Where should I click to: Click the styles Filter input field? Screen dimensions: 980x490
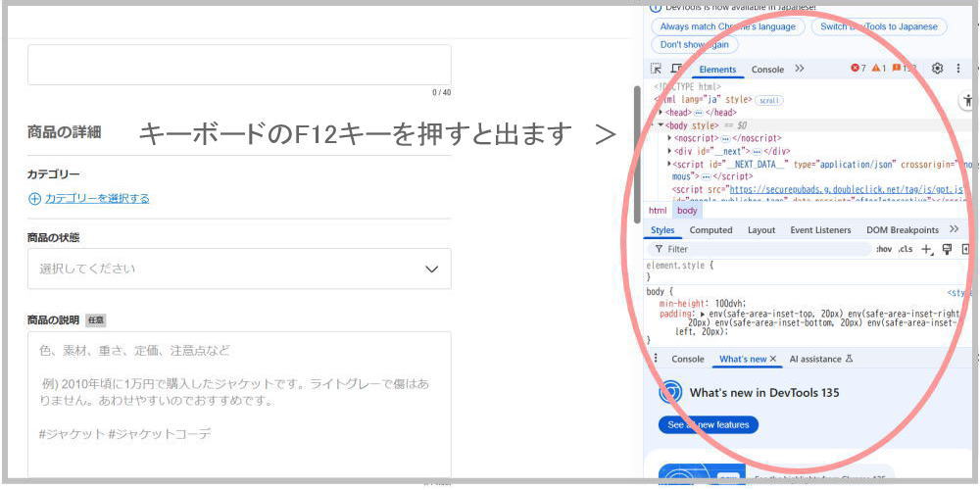[759, 249]
